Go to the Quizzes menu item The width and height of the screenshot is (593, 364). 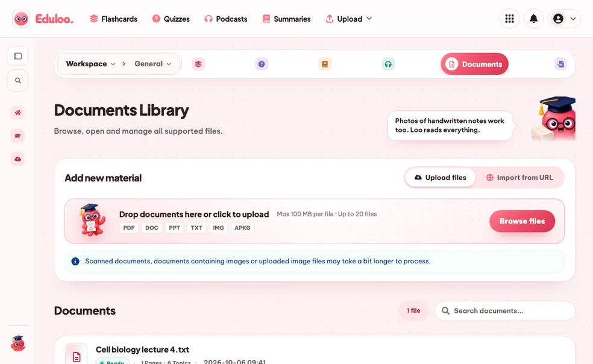click(x=171, y=19)
